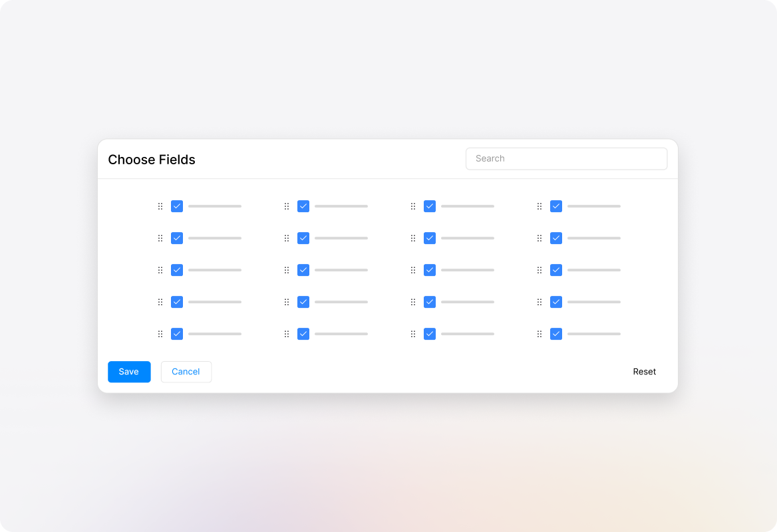Screen dimensions: 777x532
Task: Click the drag handle in the top row, third column
Action: 413,206
